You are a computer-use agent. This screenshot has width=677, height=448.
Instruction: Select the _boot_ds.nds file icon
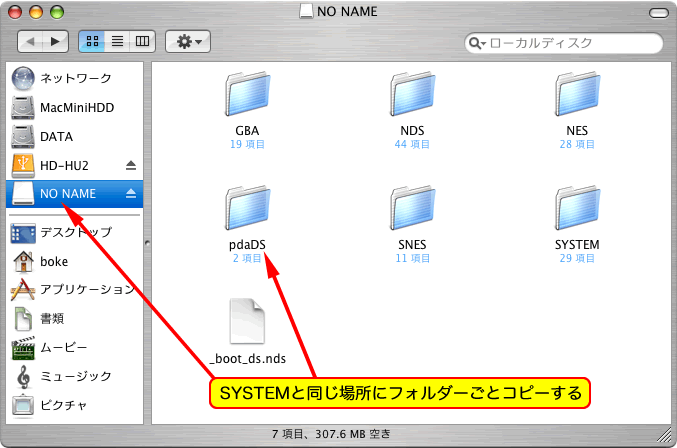pyautogui.click(x=247, y=321)
